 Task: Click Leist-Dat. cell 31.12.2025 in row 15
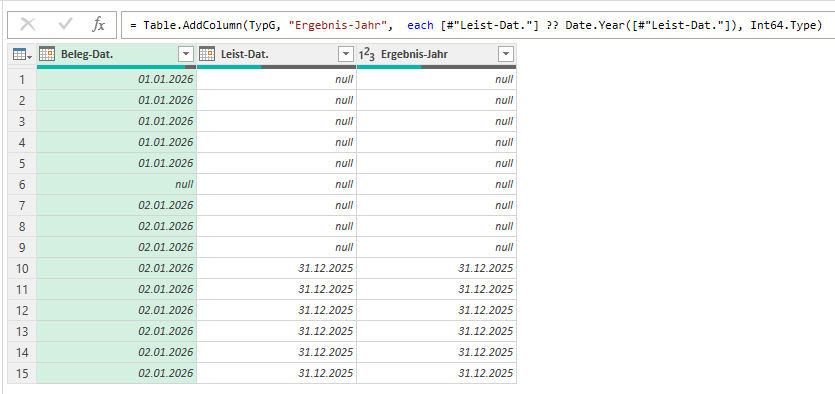pyautogui.click(x=276, y=373)
